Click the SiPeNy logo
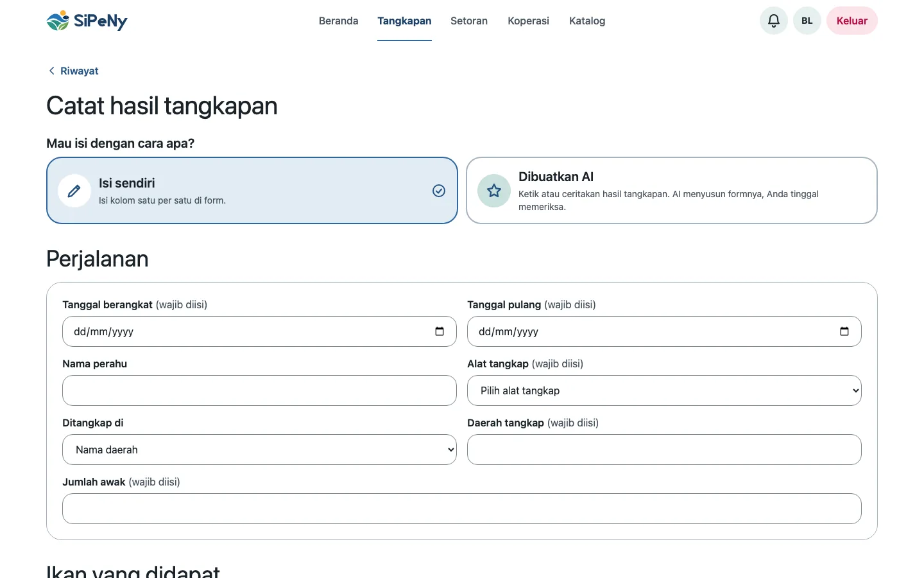The height and width of the screenshot is (578, 924). 87,21
